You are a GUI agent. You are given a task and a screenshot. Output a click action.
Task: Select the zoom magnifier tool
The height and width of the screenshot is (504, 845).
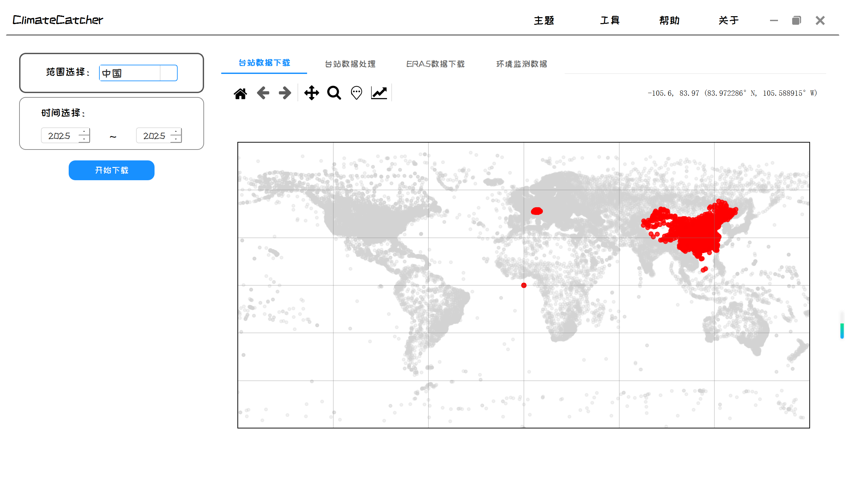[x=334, y=93]
